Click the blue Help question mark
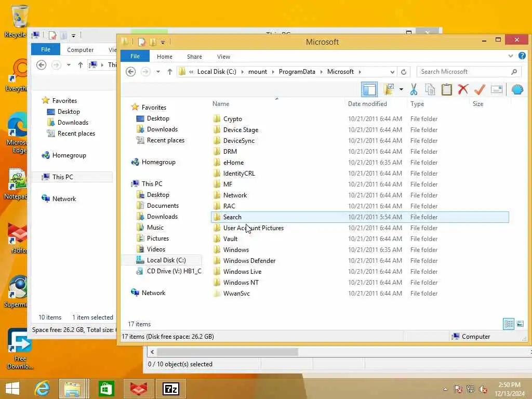 coord(522,56)
